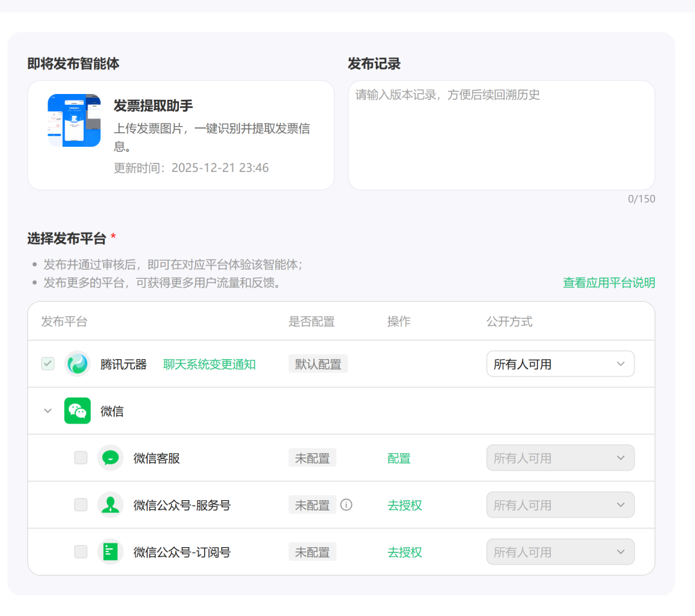Viewport: 695px width, 616px height.
Task: Click the green 微信 logo icon
Action: pos(77,411)
